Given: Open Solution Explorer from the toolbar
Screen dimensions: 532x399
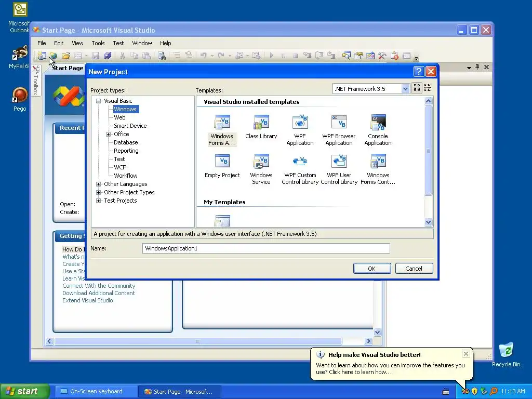Looking at the screenshot, I should click(346, 56).
